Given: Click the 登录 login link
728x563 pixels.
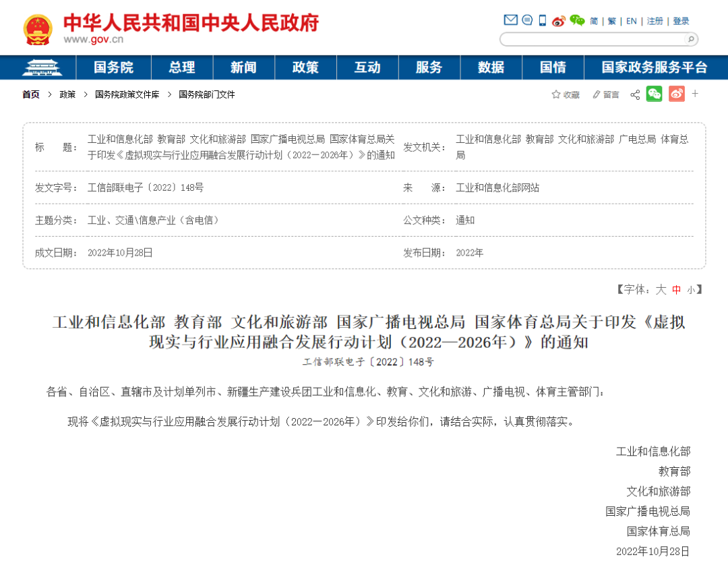Looking at the screenshot, I should pos(681,22).
